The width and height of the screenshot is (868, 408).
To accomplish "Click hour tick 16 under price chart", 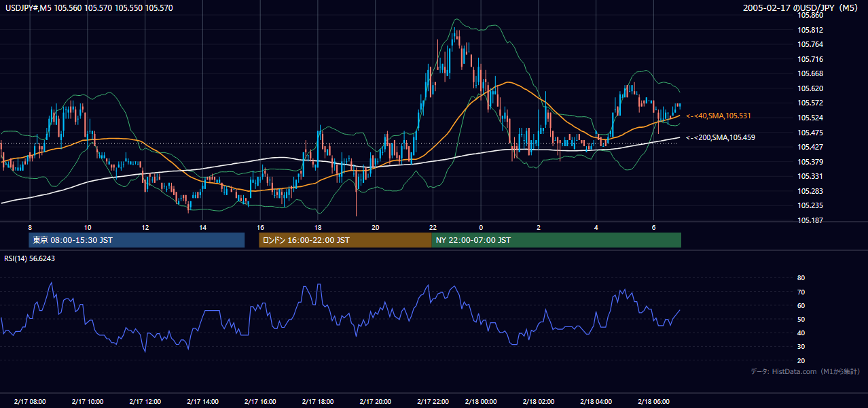I will pyautogui.click(x=261, y=226).
